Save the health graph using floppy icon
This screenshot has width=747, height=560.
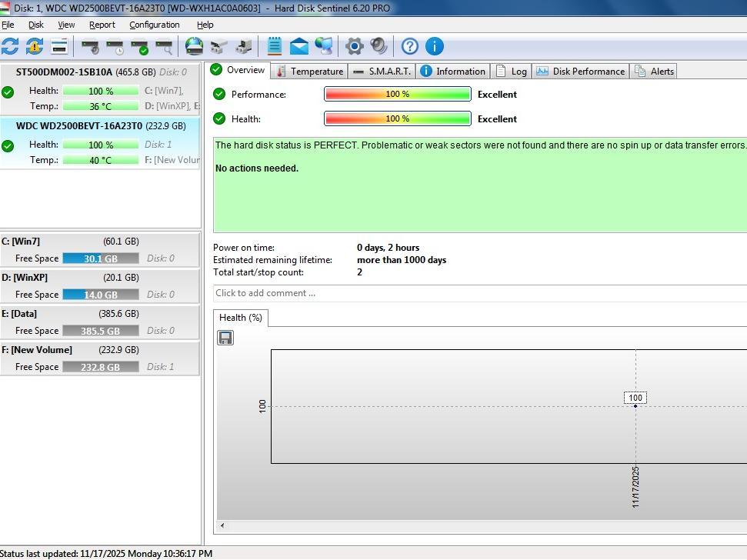pos(225,338)
